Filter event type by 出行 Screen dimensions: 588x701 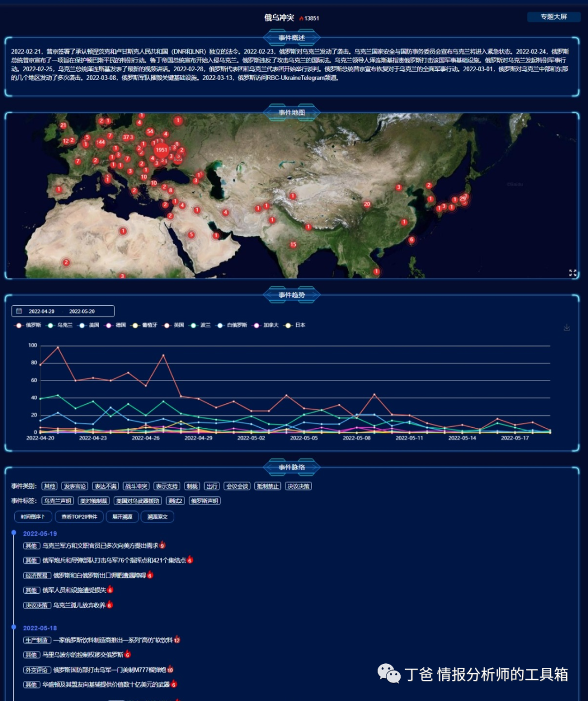pyautogui.click(x=212, y=486)
